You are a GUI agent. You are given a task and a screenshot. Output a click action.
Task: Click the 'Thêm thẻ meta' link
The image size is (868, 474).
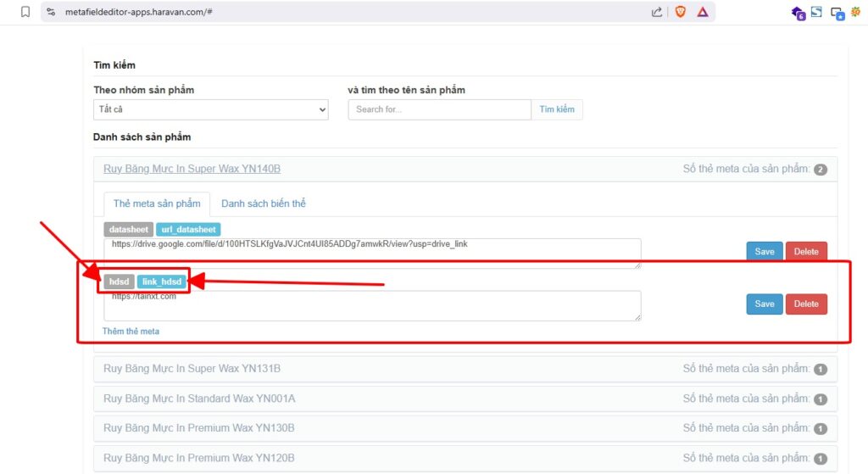click(131, 332)
